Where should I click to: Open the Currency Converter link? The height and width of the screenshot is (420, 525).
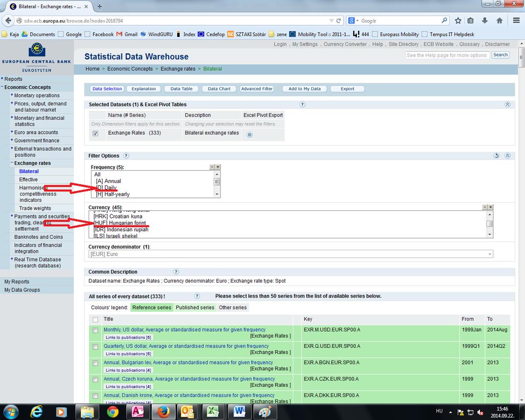click(345, 44)
